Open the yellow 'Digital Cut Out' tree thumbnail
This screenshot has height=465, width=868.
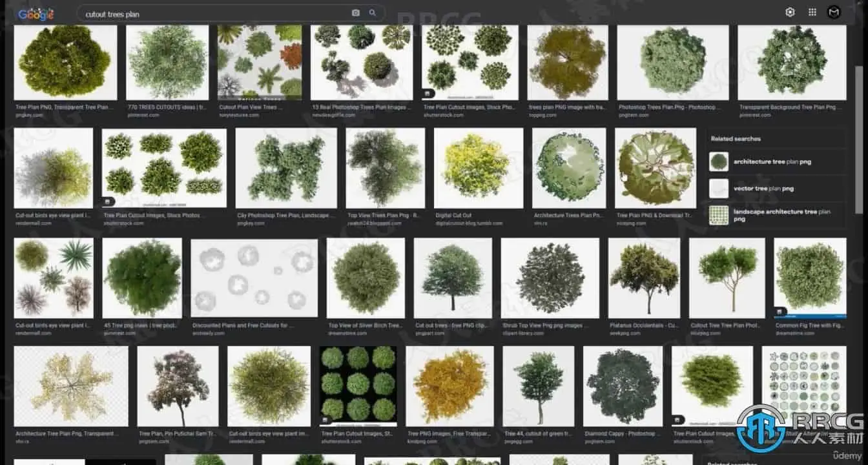[x=479, y=168]
